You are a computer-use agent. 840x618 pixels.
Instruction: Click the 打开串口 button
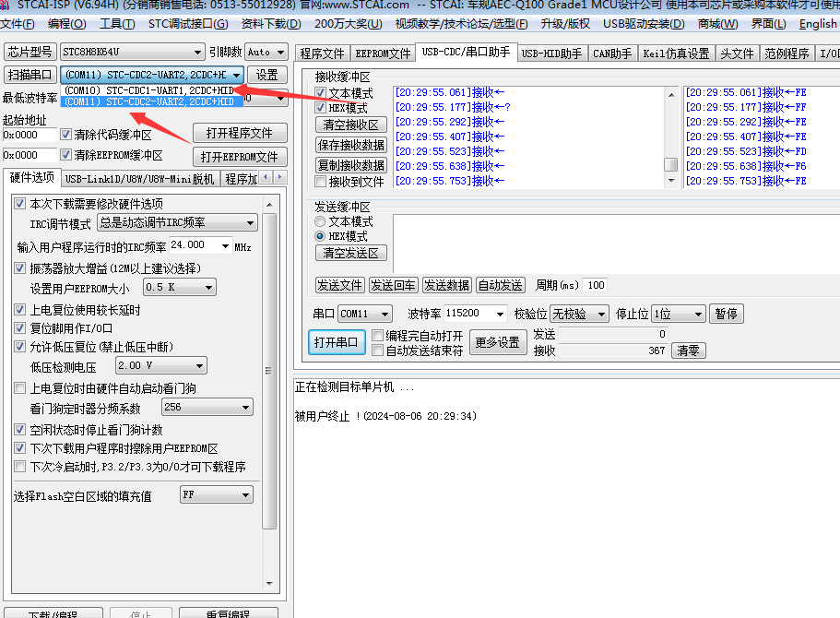tap(337, 342)
